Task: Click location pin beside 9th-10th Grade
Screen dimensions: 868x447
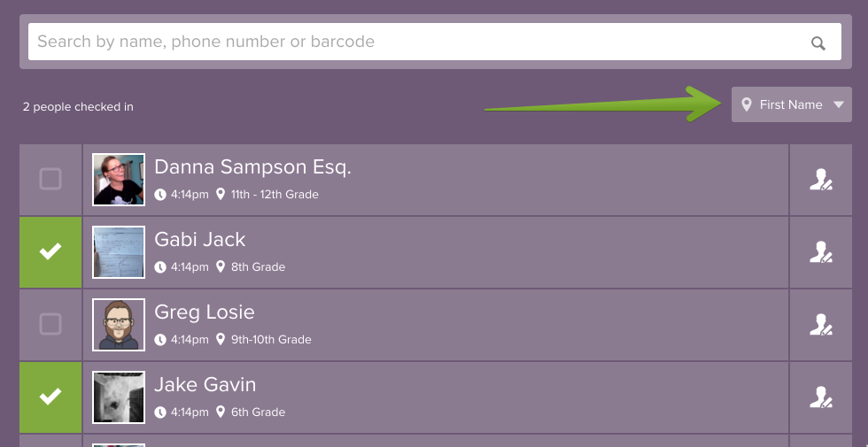Action: coord(221,339)
